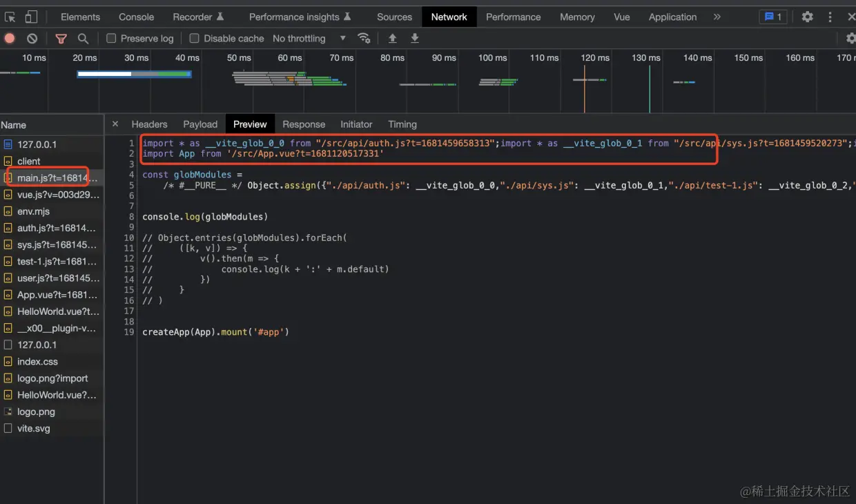Viewport: 856px width, 504px height.
Task: Open the network search magnifier
Action: tap(83, 39)
